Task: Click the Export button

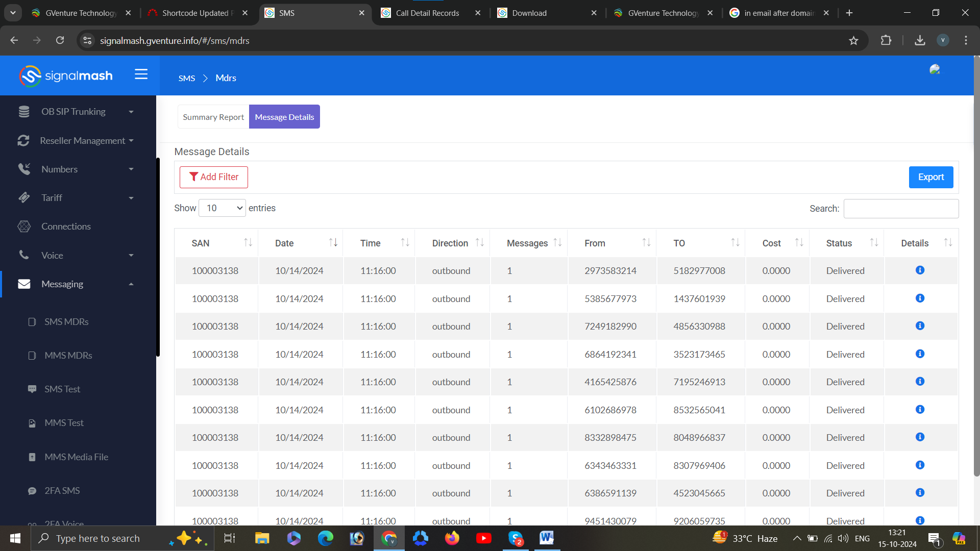Action: point(930,177)
